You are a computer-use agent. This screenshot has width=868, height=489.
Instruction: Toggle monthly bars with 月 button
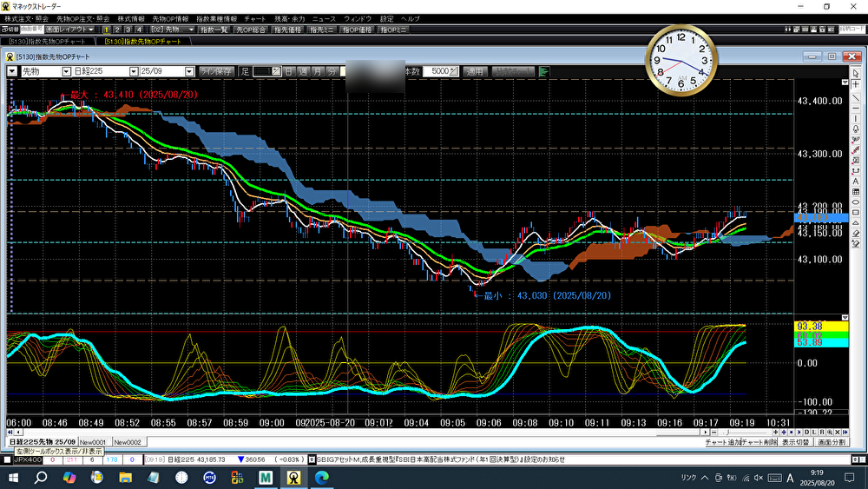coord(317,71)
